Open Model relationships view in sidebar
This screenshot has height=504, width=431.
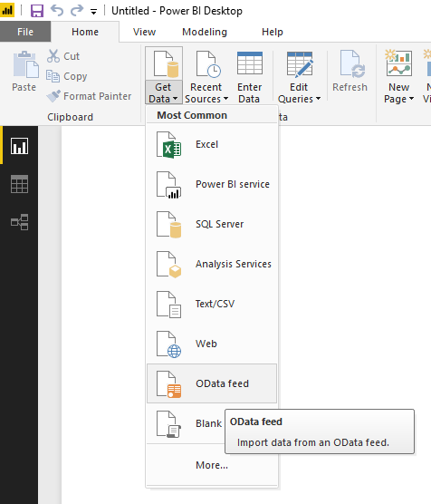pyautogui.click(x=19, y=222)
